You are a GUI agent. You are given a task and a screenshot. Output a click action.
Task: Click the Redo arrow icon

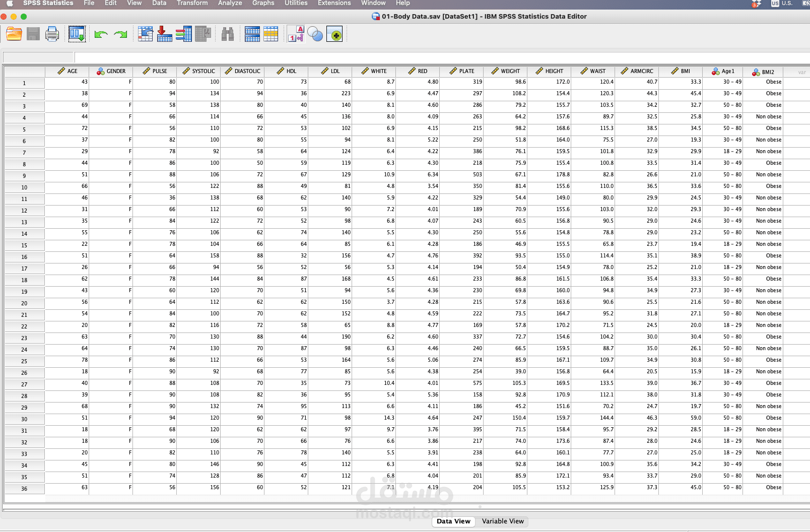(x=120, y=34)
